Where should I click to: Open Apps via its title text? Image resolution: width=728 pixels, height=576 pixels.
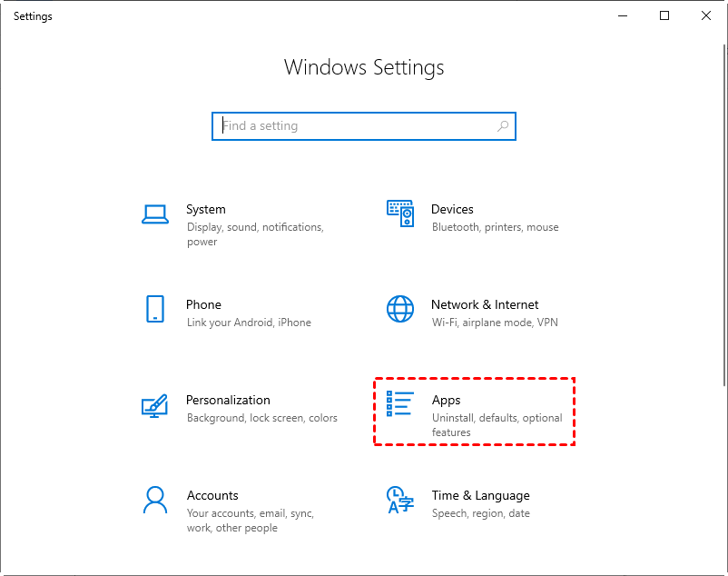(447, 400)
